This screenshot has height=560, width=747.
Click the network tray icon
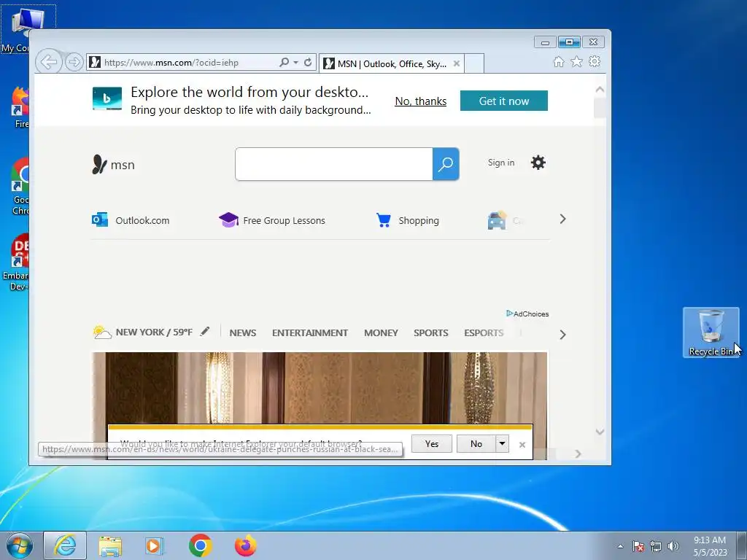[x=656, y=546]
